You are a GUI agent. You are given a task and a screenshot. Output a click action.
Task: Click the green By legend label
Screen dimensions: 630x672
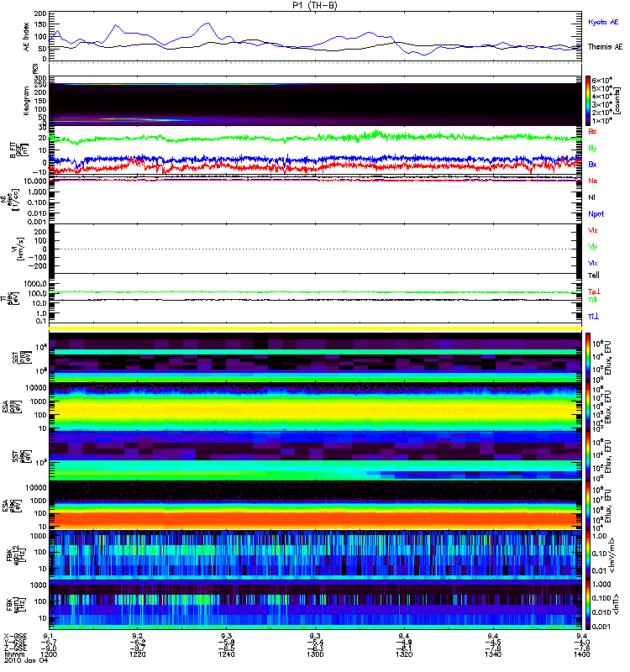(592, 149)
